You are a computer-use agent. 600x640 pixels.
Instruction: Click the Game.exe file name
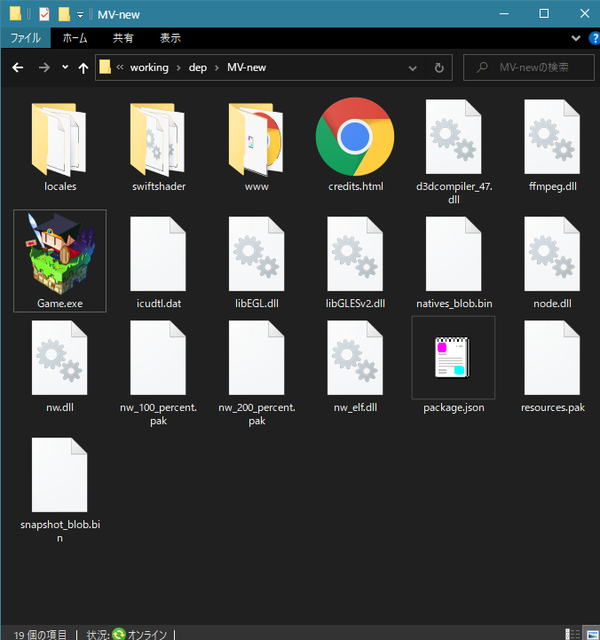coord(60,303)
